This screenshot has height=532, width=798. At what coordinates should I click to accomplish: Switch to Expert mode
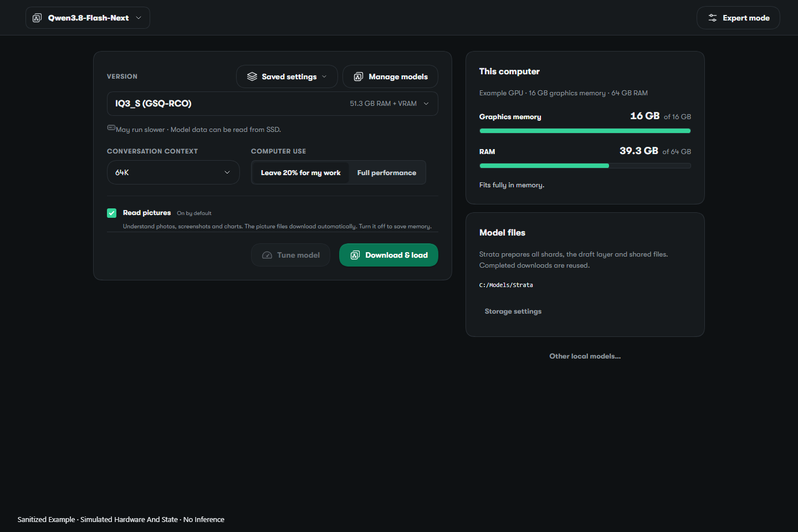click(x=738, y=18)
